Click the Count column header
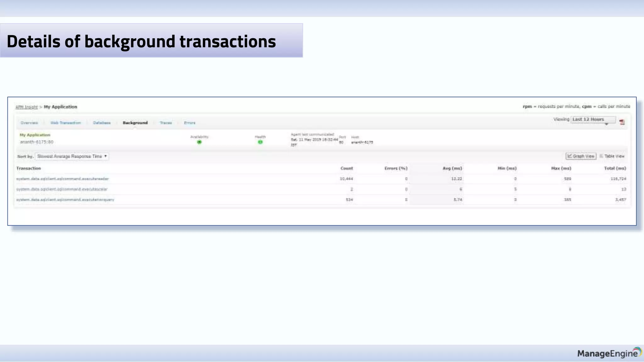The width and height of the screenshot is (644, 362). click(347, 168)
